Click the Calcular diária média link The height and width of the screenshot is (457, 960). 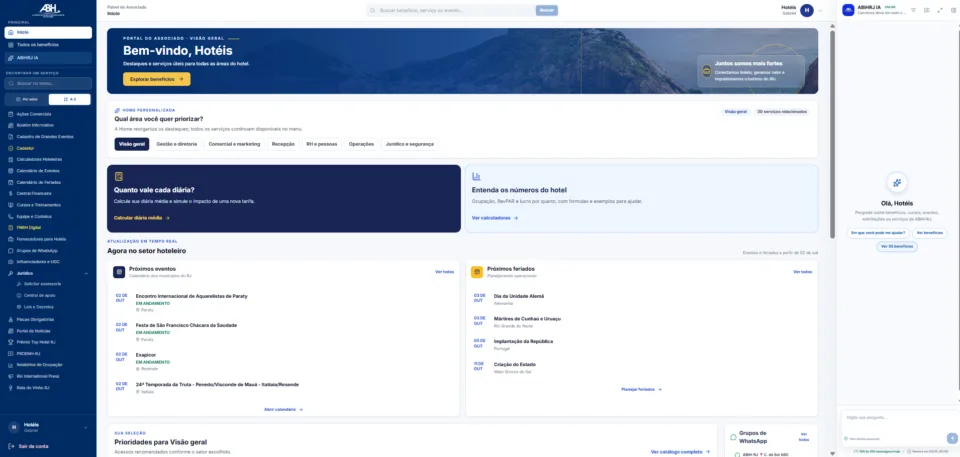(x=141, y=217)
